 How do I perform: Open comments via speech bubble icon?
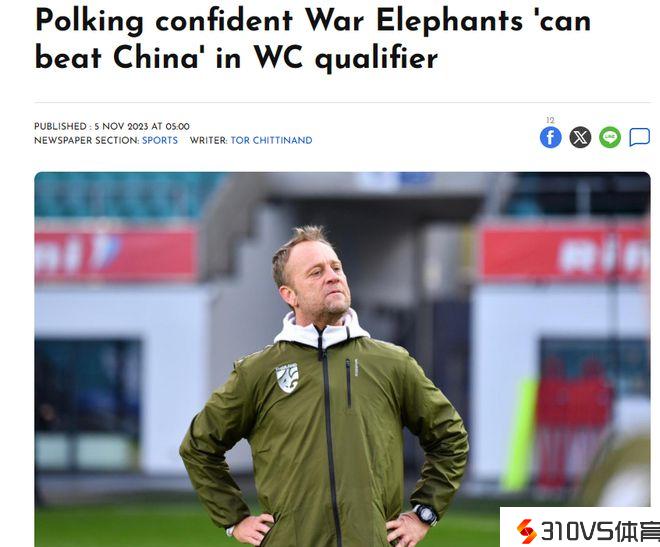pyautogui.click(x=639, y=138)
